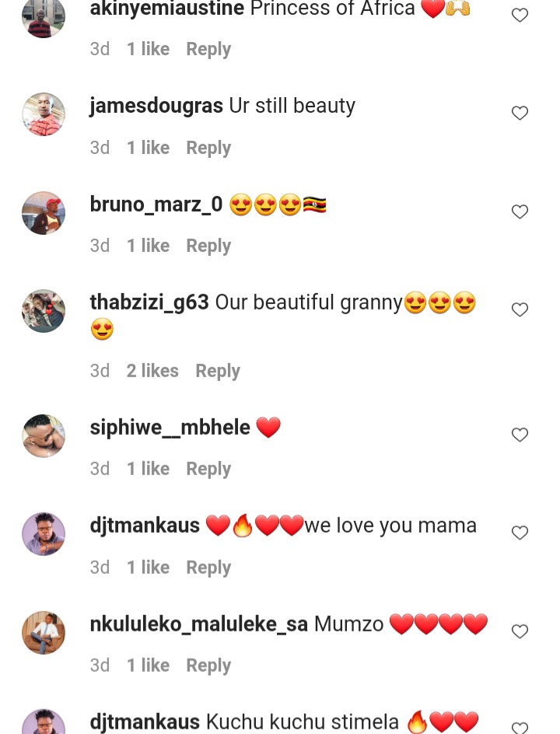Open jamesdougras profile picture
Viewport: 560px width, 734px height.
pos(44,114)
